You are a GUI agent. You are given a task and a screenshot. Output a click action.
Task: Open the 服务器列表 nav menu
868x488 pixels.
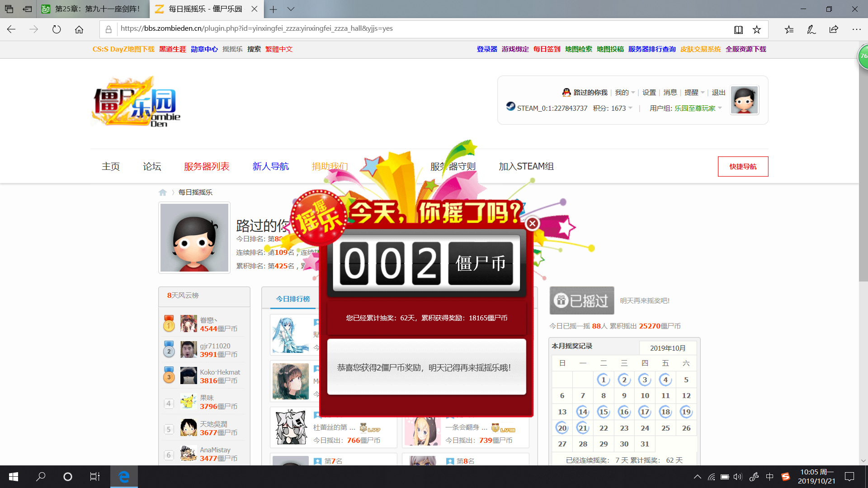click(x=207, y=166)
